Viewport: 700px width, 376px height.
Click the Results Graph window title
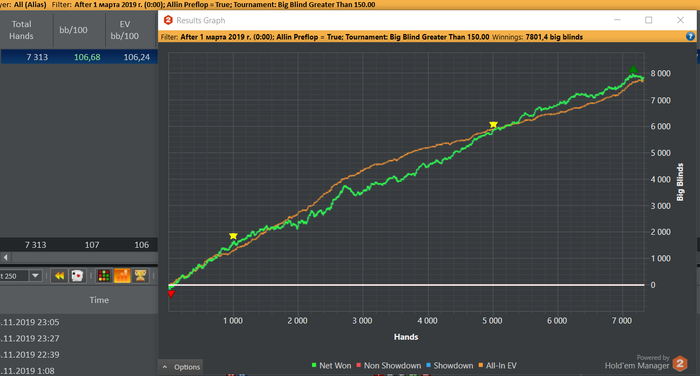pos(200,21)
